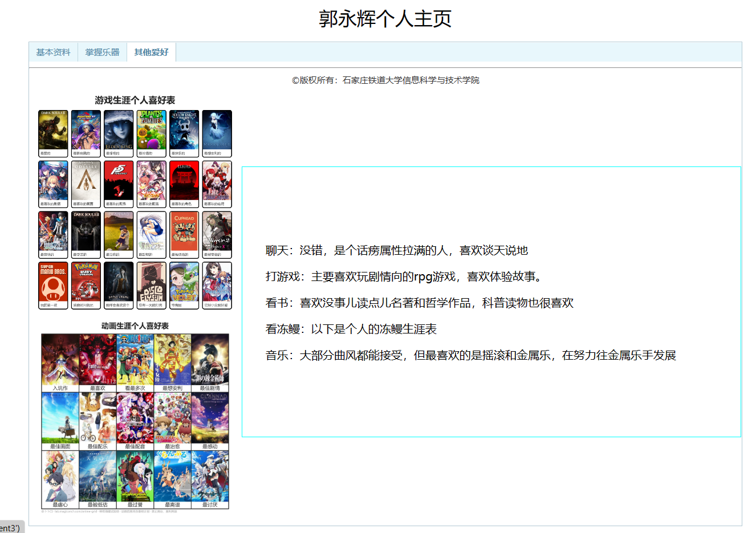Click the 音乐 hobby description line
The width and height of the screenshot is (756, 533).
click(471, 355)
